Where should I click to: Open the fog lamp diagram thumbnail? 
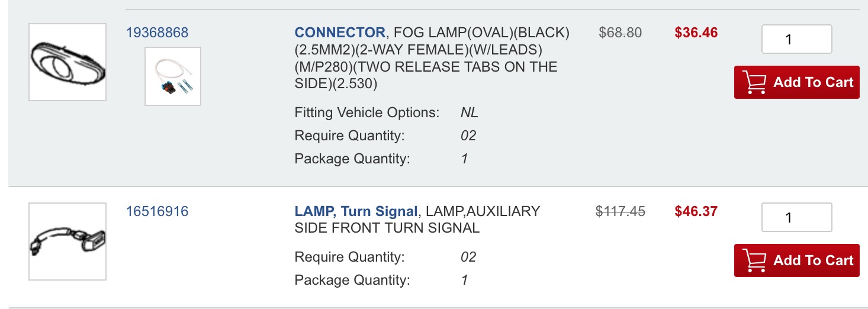pos(67,62)
